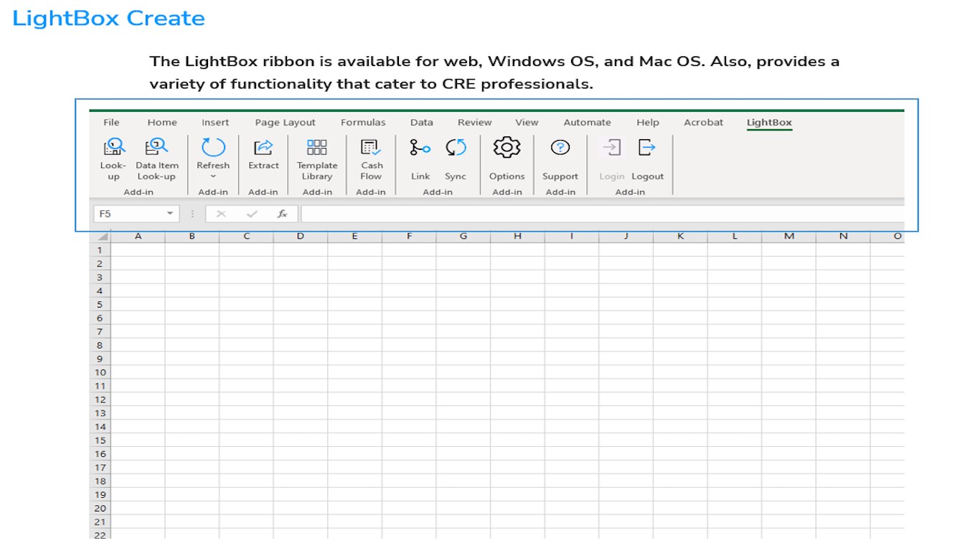Select row 1 header
Viewport: 980px width, 551px height.
(100, 250)
